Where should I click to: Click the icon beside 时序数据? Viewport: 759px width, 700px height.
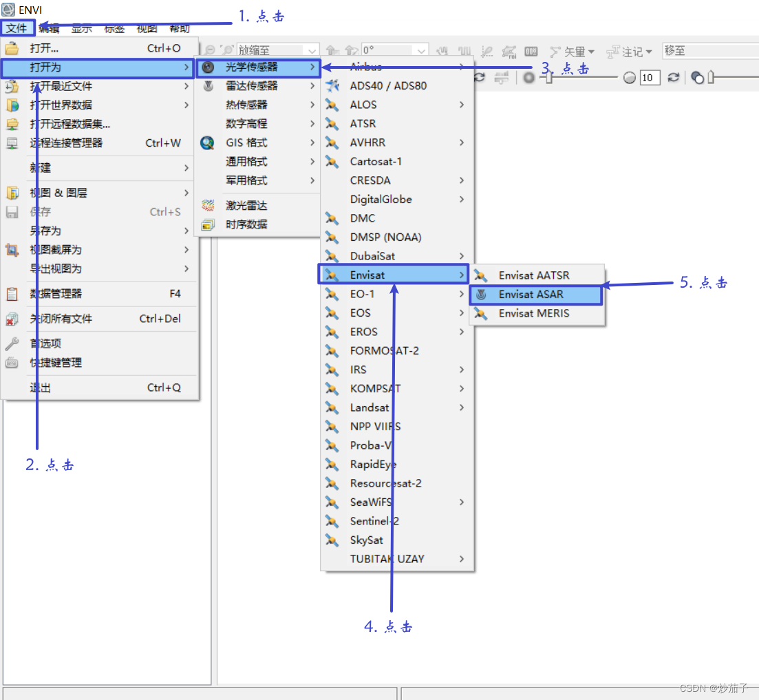[x=208, y=224]
